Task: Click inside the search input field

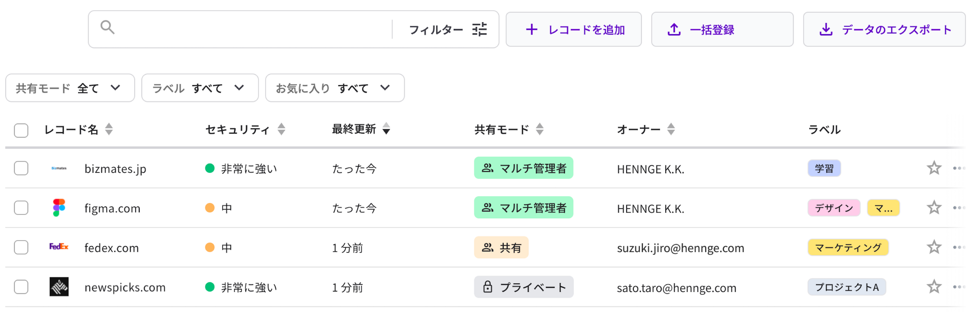Action: click(x=251, y=29)
